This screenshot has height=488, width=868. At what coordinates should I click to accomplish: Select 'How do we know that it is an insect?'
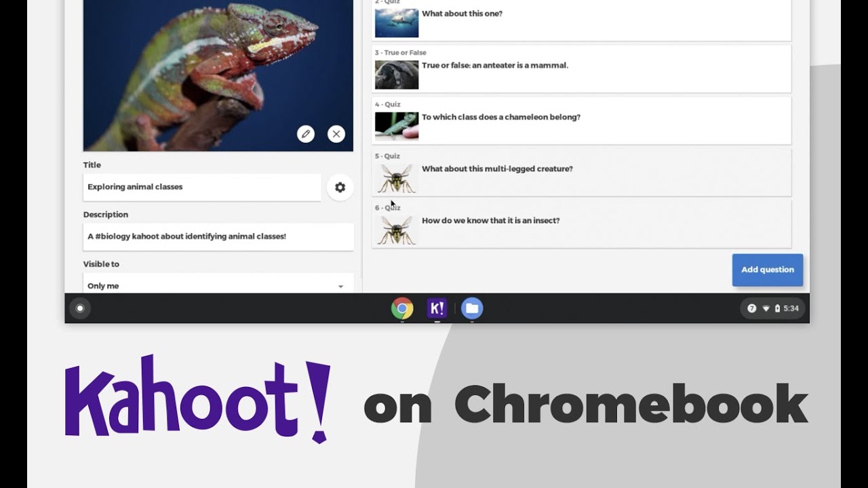click(491, 220)
